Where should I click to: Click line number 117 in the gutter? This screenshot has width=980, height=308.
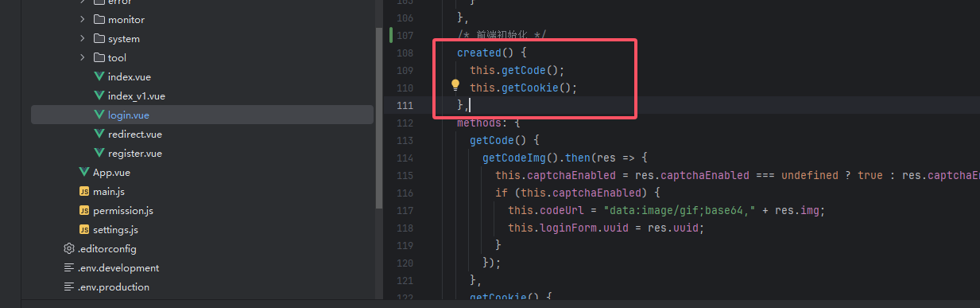pyautogui.click(x=404, y=210)
